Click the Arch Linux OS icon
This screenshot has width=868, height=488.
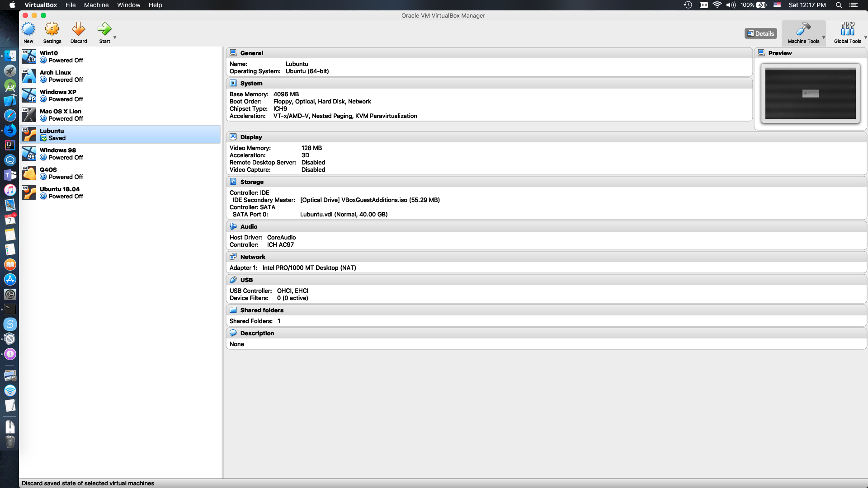coord(29,76)
